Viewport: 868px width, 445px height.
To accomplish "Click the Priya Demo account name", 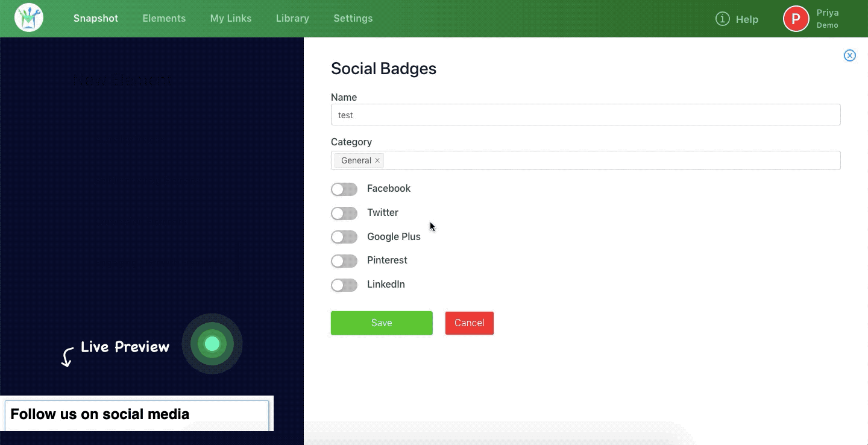I will pos(828,19).
